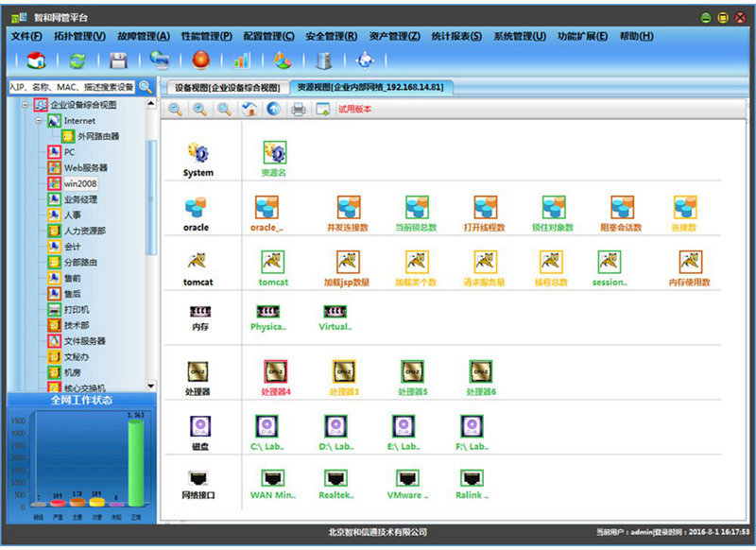Image resolution: width=756 pixels, height=550 pixels.
Task: Click the pie chart toolbar icon
Action: point(283,60)
